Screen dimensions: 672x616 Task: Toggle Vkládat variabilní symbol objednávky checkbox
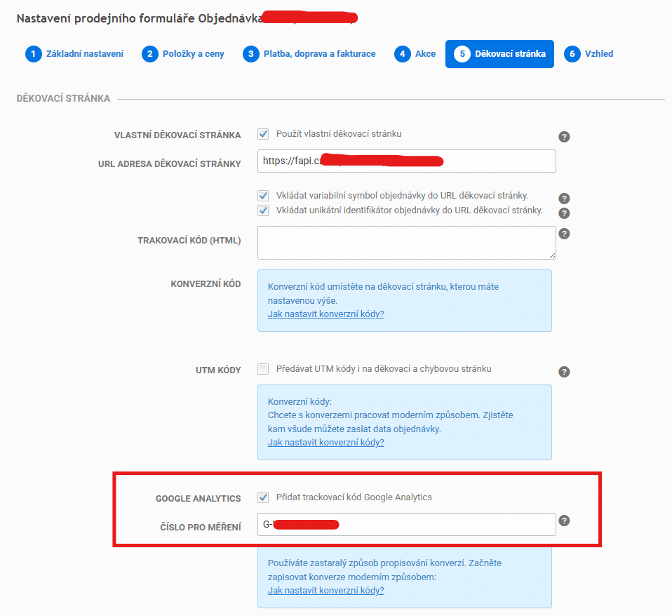(264, 196)
